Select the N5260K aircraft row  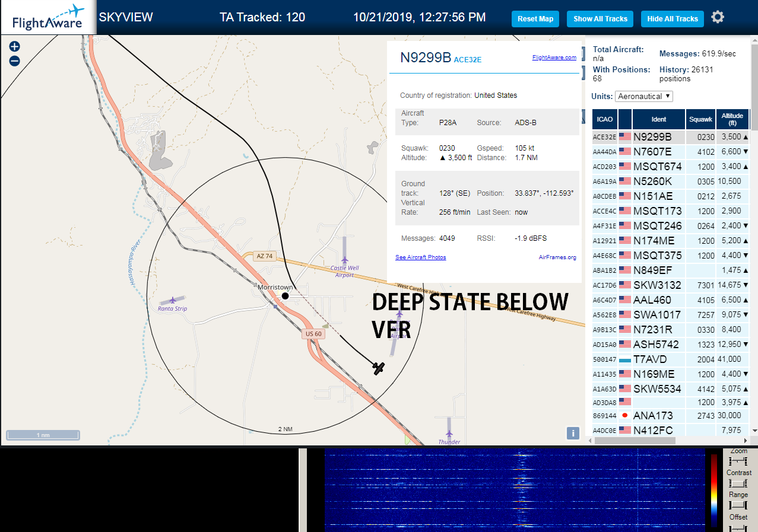[671, 181]
